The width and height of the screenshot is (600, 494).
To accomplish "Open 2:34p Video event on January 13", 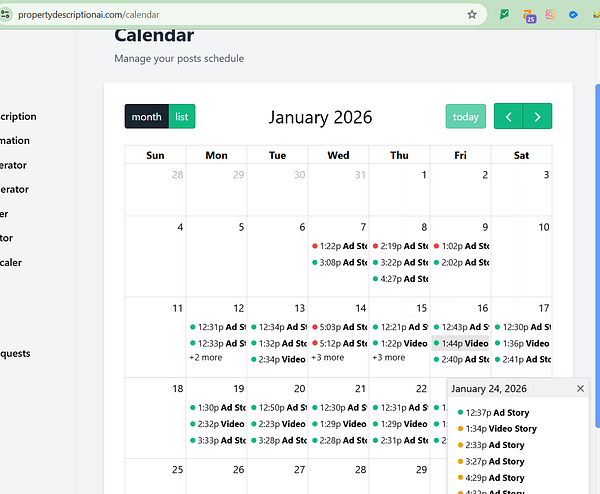I will pos(278,360).
